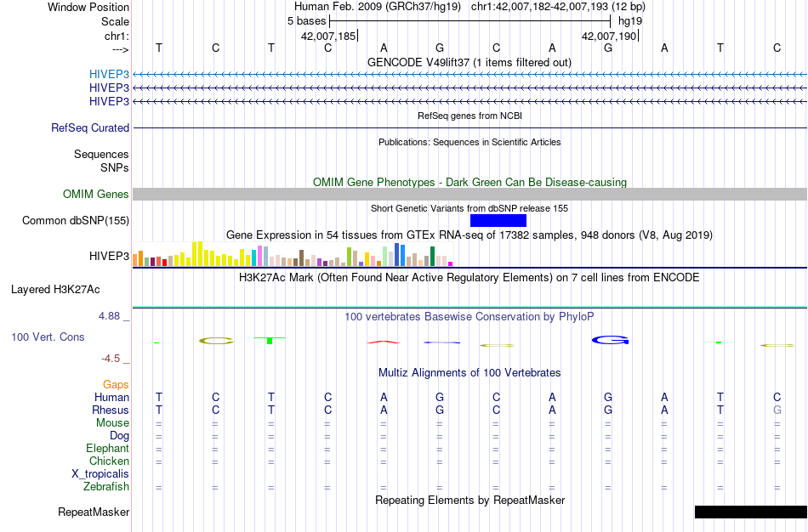Viewport: 808px width, 532px height.
Task: Click the green T conservation logo letter with bar
Action: coord(270,341)
